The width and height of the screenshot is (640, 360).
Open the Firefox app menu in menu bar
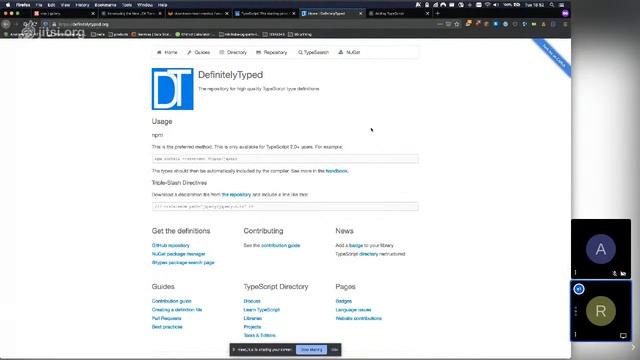click(23, 5)
